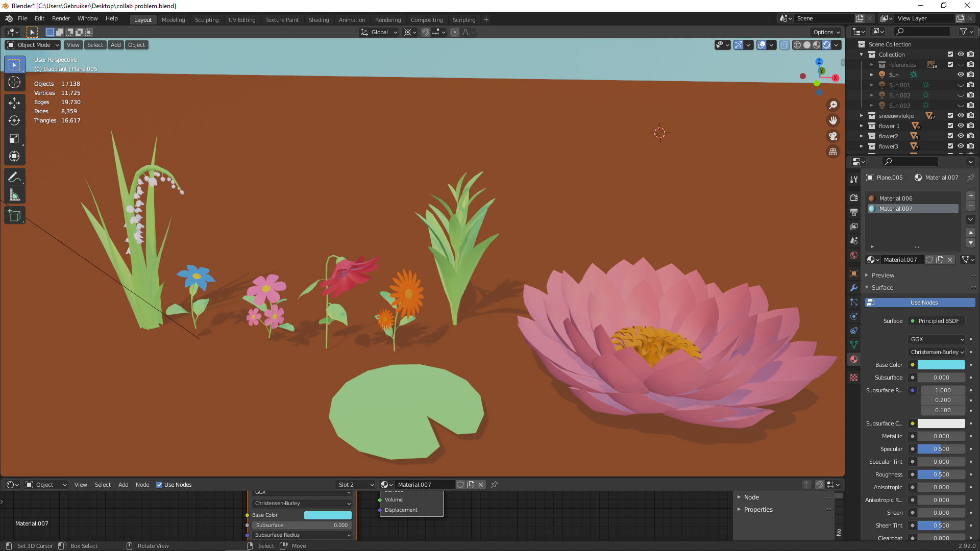Image resolution: width=980 pixels, height=551 pixels.
Task: Select the Move tool in toolbar
Action: (14, 103)
